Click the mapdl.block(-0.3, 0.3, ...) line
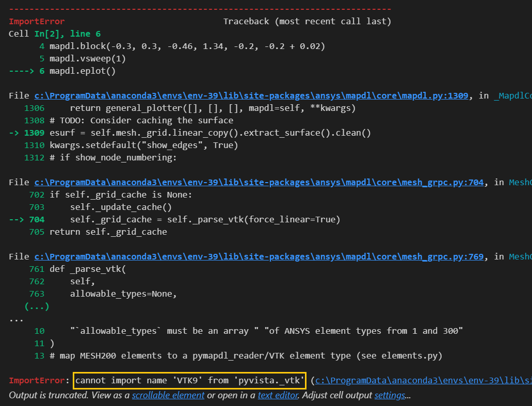532x406 pixels. (x=187, y=46)
